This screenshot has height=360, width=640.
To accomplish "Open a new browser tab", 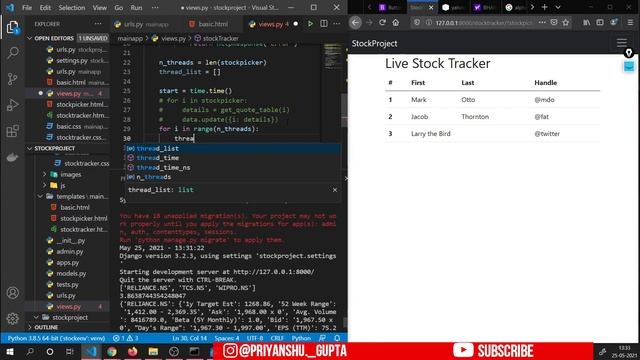I will pyautogui.click(x=544, y=7).
